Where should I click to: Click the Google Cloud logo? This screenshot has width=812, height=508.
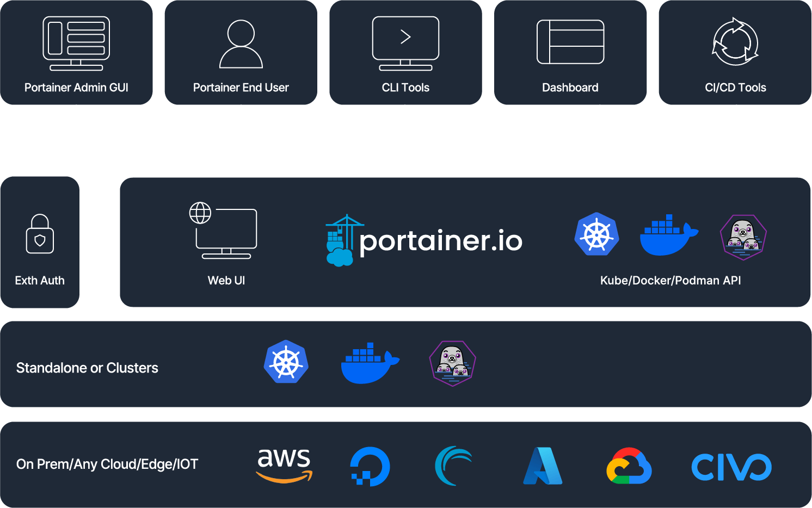629,466
